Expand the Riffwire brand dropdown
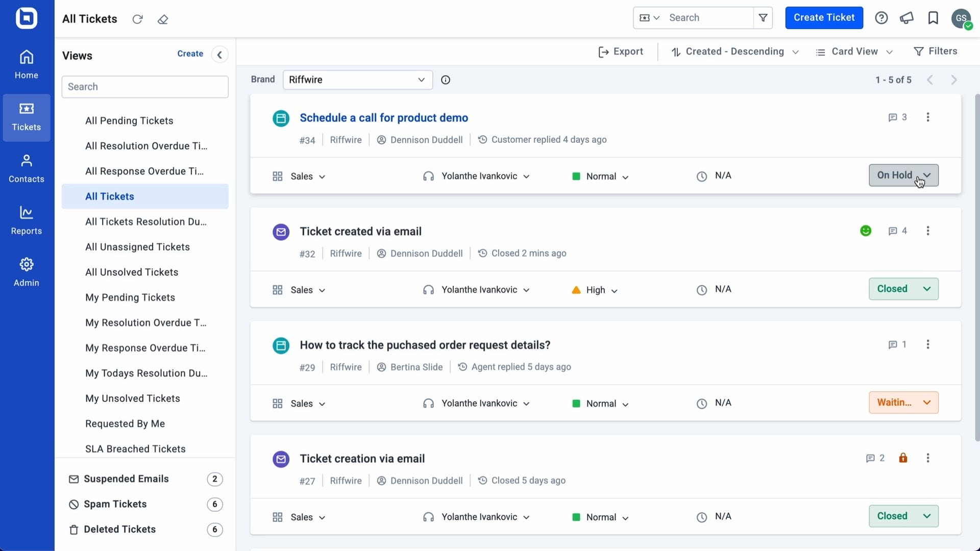The width and height of the screenshot is (980, 551). [357, 80]
